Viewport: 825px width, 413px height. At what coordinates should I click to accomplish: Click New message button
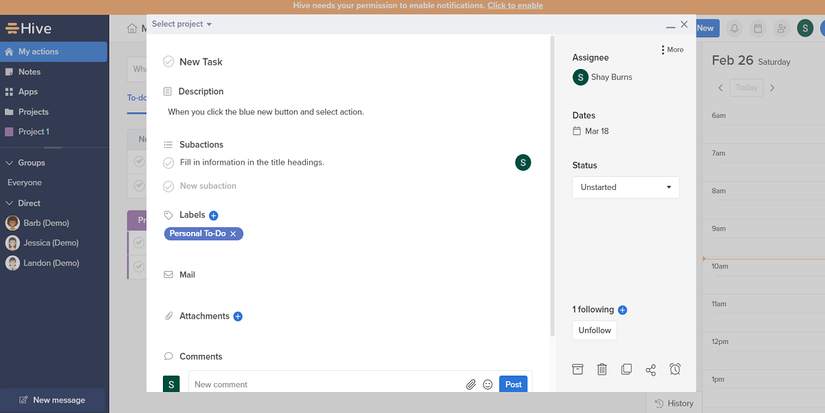tap(53, 400)
